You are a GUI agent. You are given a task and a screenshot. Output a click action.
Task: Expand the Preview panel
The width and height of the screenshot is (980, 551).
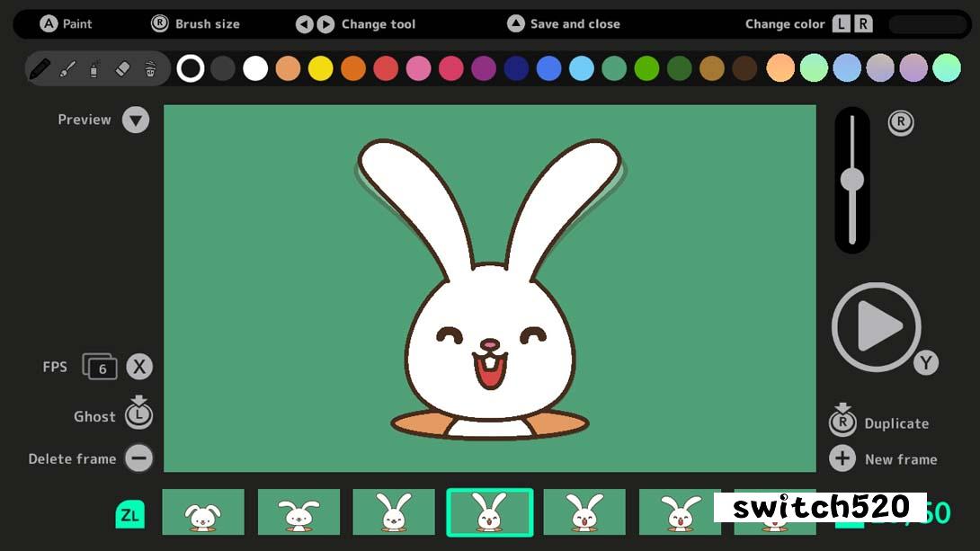(x=136, y=119)
